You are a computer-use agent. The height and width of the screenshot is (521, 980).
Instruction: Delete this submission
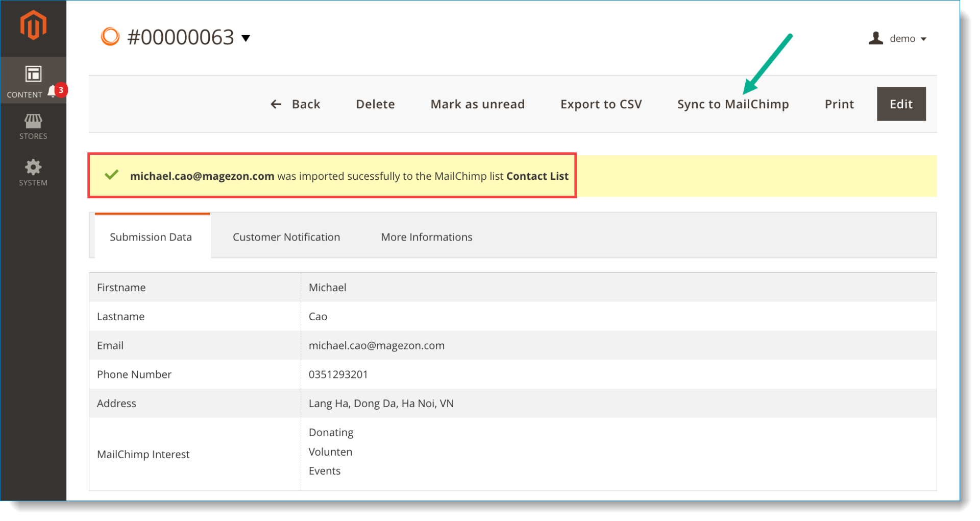pyautogui.click(x=375, y=104)
